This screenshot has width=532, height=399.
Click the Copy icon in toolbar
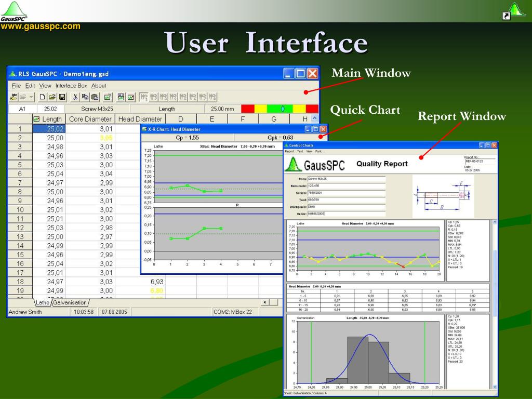point(85,97)
